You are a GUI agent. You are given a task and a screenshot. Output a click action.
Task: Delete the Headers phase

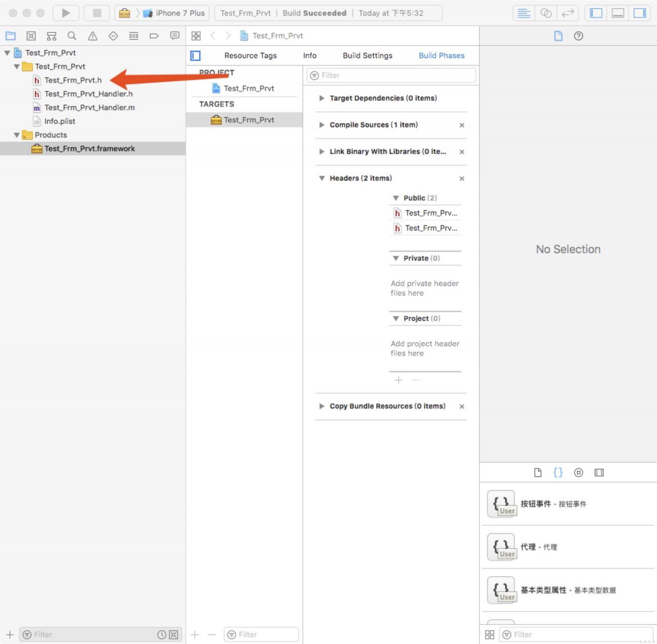(x=462, y=179)
